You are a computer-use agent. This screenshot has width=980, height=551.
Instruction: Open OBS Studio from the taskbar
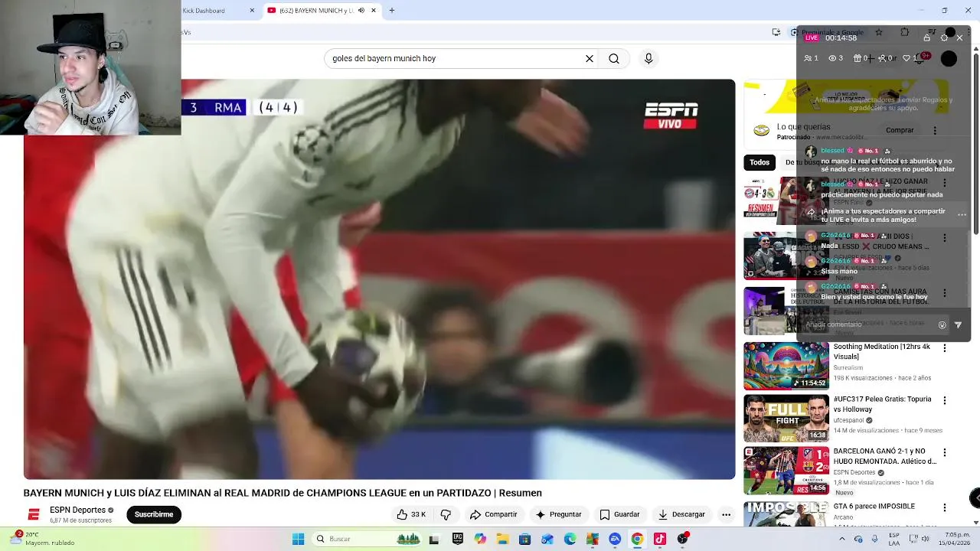pos(682,539)
